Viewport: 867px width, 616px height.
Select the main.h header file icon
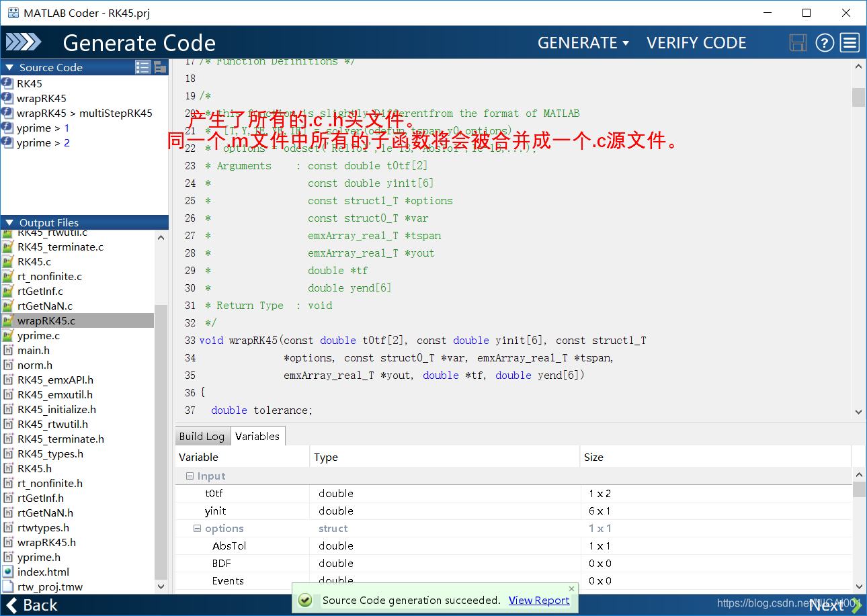(8, 351)
